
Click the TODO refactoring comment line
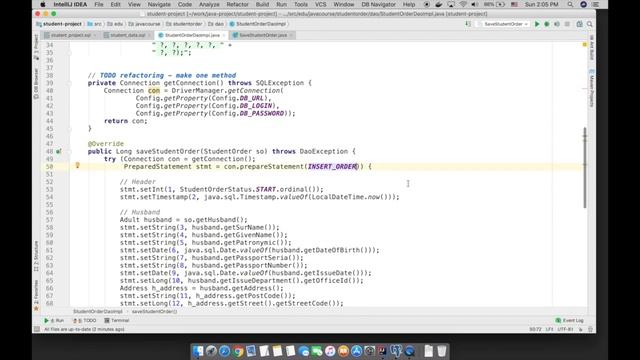[162, 76]
